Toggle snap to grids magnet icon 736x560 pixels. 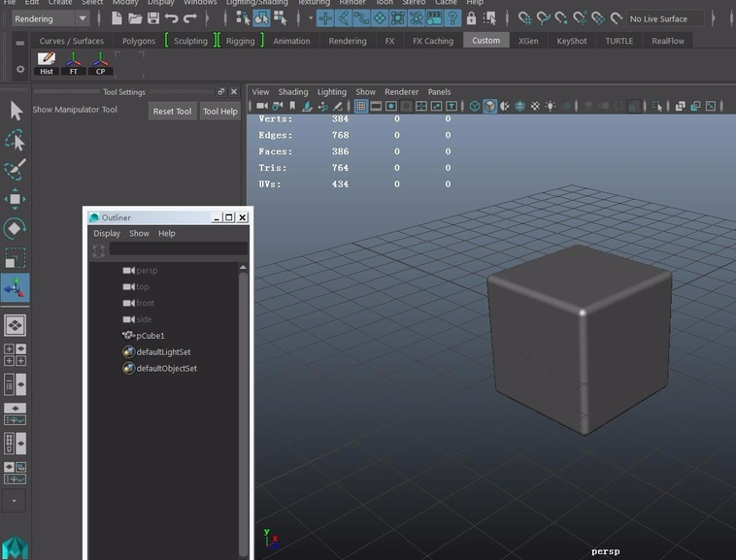coord(525,18)
